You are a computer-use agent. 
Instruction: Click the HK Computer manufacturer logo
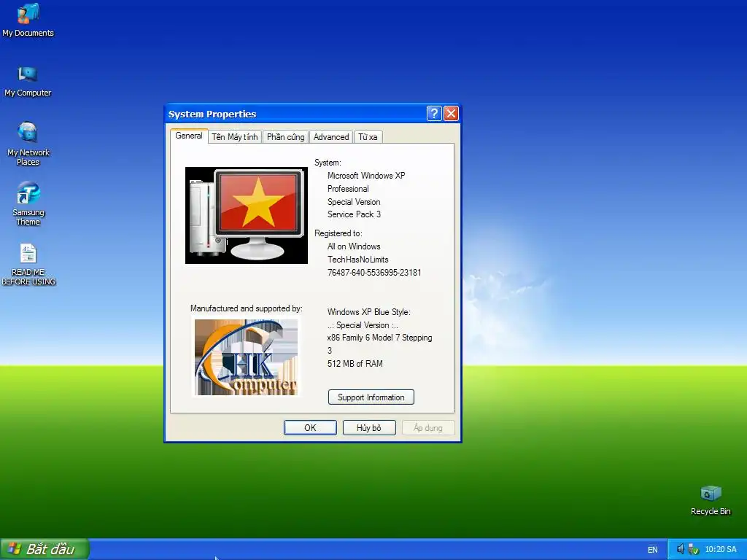point(247,357)
